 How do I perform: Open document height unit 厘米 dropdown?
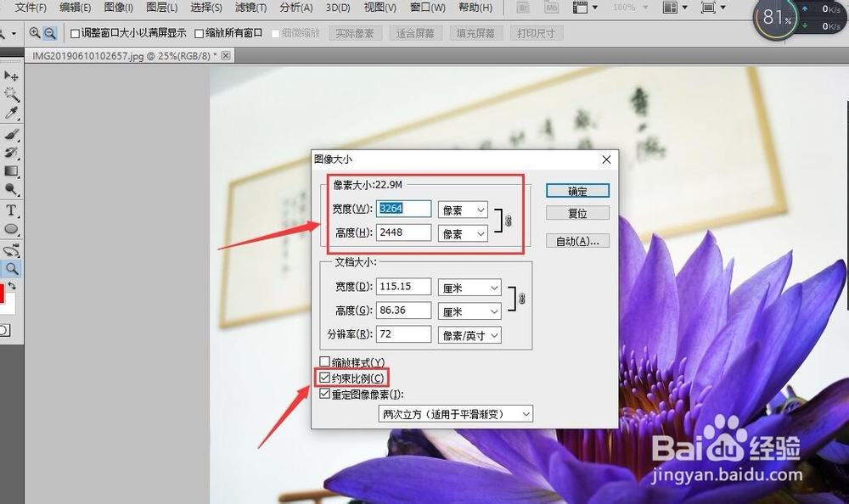click(x=469, y=311)
